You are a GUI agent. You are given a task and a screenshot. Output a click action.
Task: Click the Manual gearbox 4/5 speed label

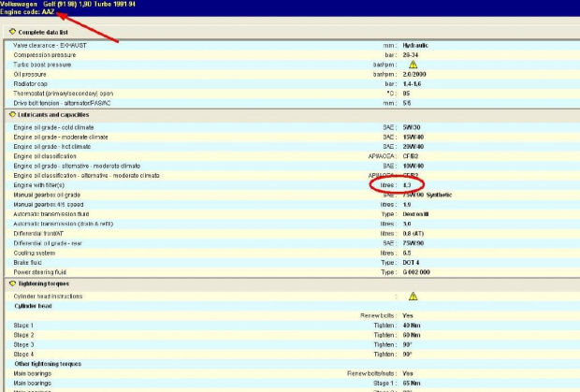pos(49,204)
